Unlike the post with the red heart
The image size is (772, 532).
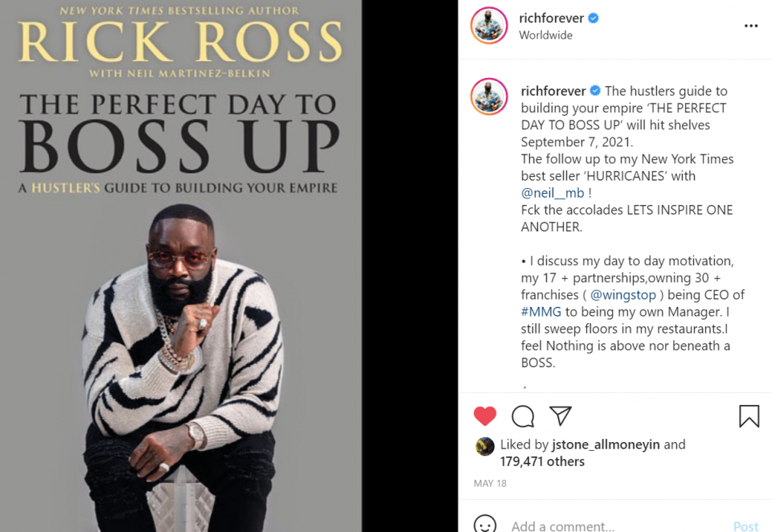(485, 416)
